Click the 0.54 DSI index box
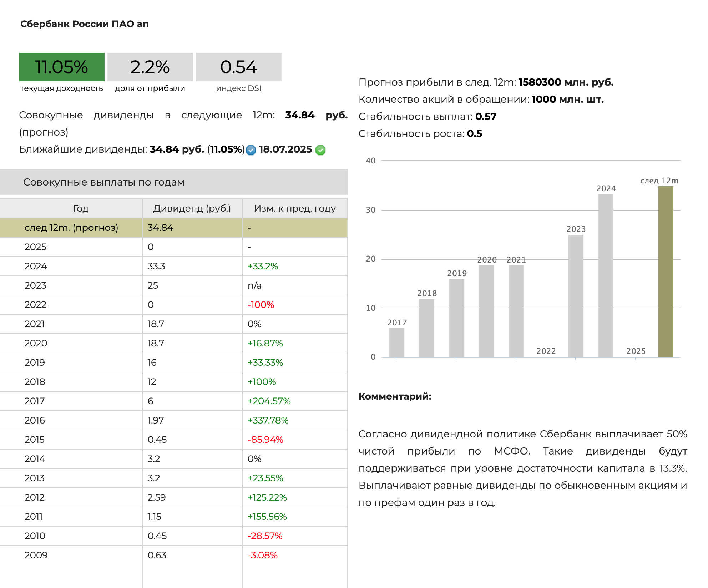 pos(239,67)
